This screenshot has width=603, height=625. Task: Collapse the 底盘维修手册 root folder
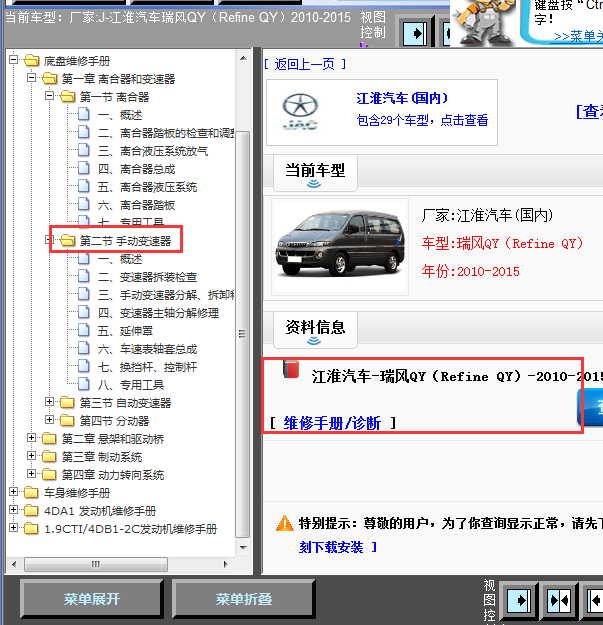[14, 60]
